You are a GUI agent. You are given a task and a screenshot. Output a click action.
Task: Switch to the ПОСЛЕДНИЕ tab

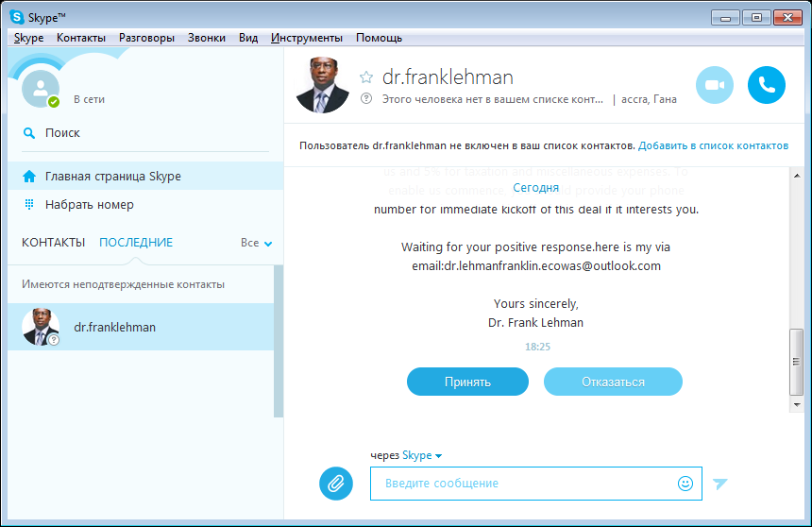pyautogui.click(x=136, y=243)
